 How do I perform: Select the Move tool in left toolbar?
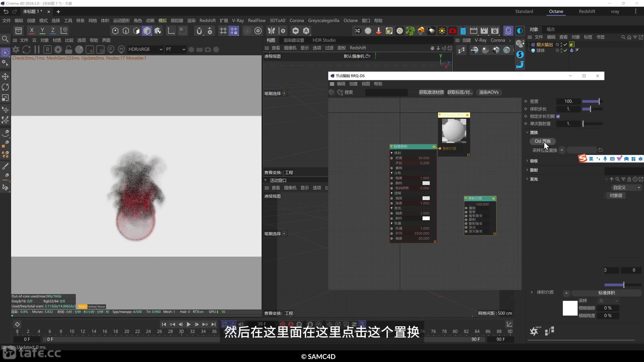[5, 76]
